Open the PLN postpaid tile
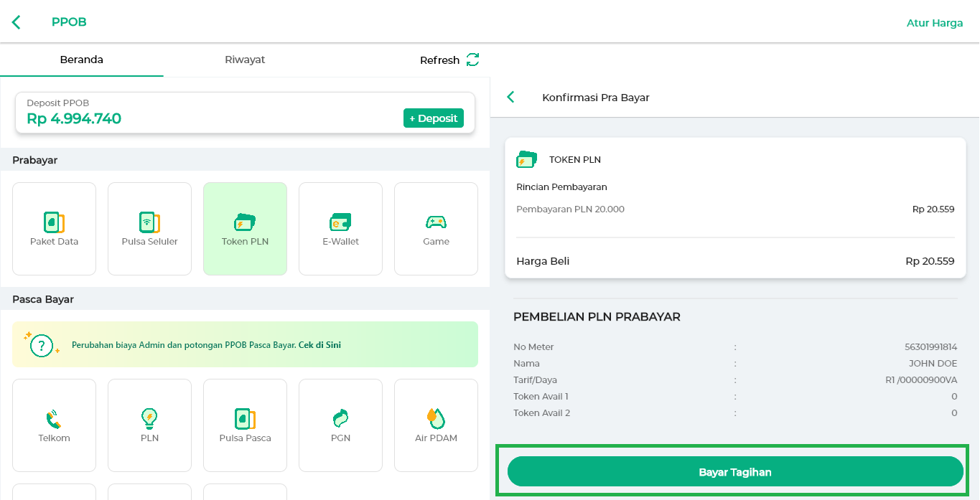 [149, 425]
